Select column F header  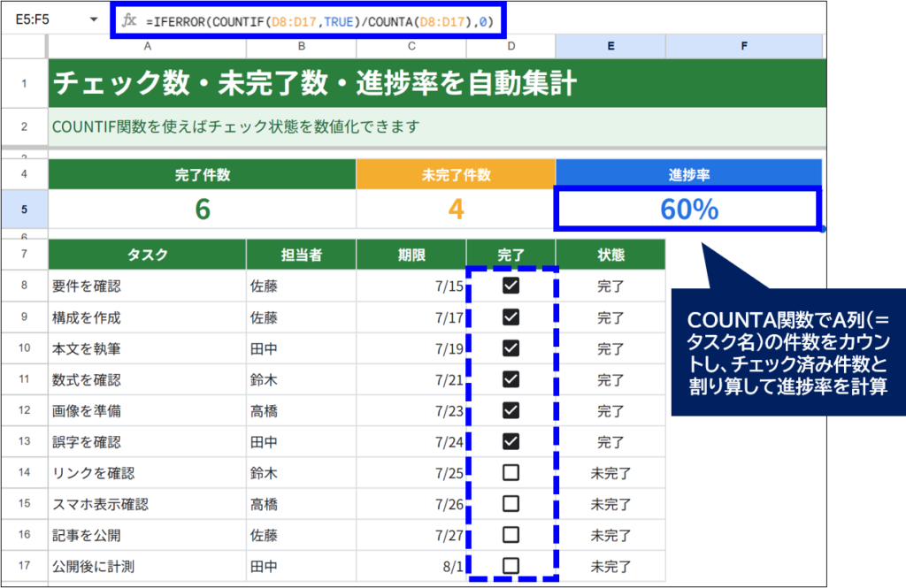click(x=743, y=46)
